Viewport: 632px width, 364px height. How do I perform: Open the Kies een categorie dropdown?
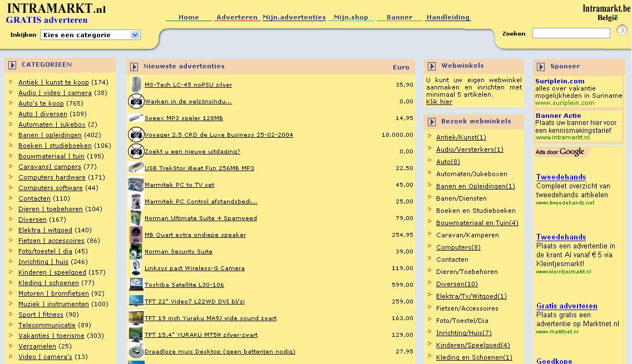[90, 35]
